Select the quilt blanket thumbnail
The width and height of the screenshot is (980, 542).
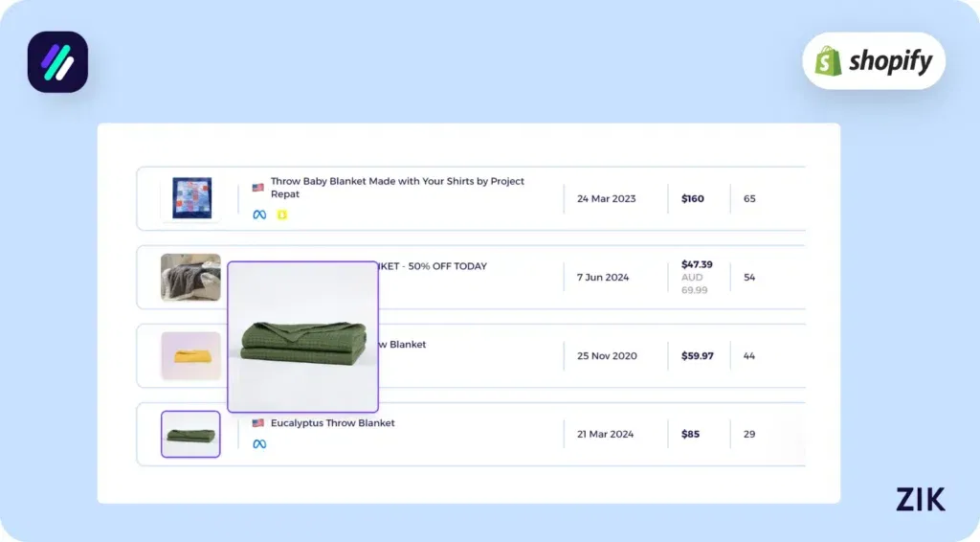(190, 198)
